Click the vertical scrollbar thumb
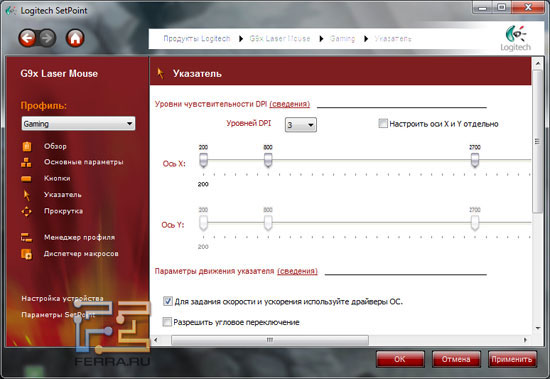550x379 pixels. 538,141
